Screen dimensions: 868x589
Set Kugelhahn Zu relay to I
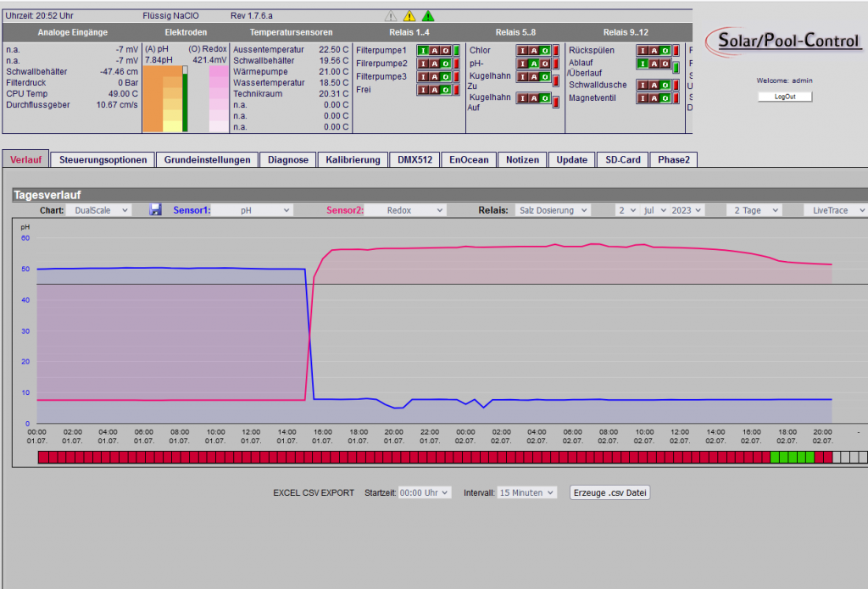click(522, 77)
